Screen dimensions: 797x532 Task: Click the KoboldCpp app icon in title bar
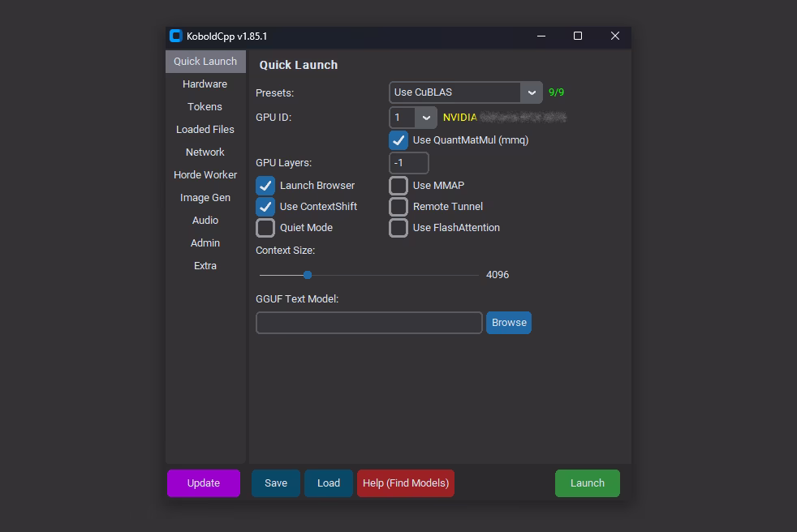point(176,36)
